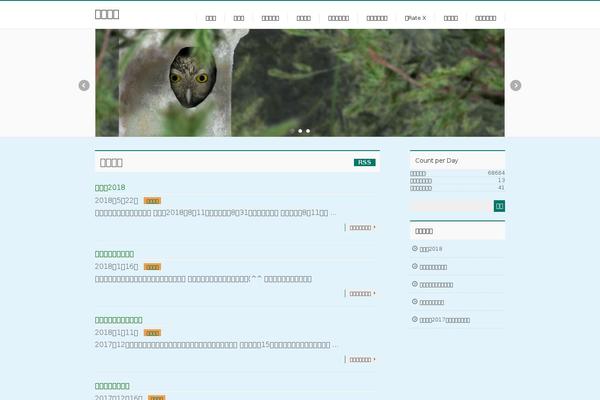Select the middle slider pagination dot

tap(300, 131)
